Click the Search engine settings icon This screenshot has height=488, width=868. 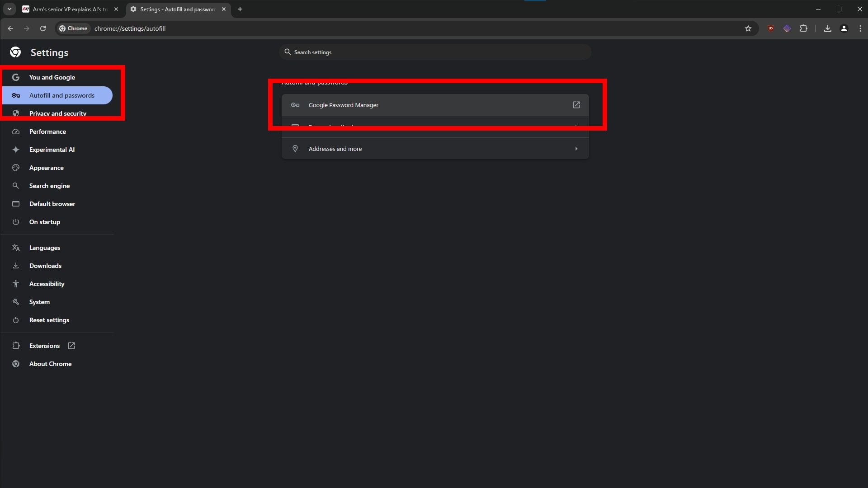click(x=16, y=185)
